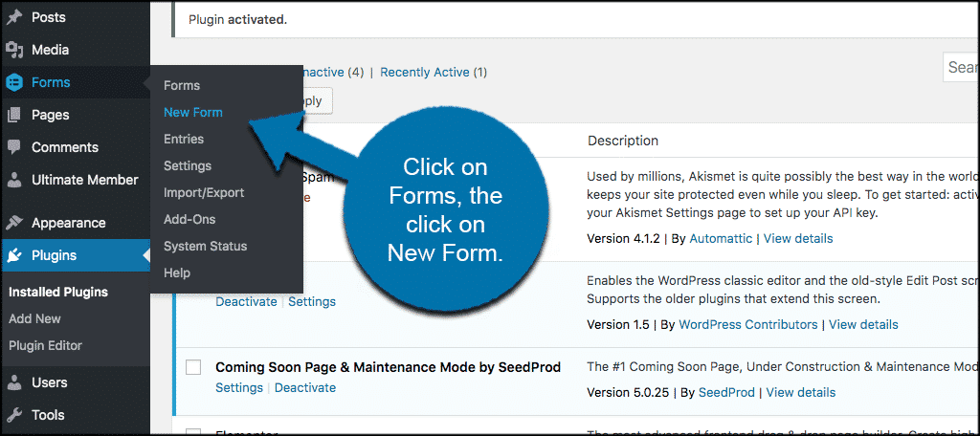Click the Users icon in sidebar
This screenshot has height=436, width=980.
click(13, 382)
